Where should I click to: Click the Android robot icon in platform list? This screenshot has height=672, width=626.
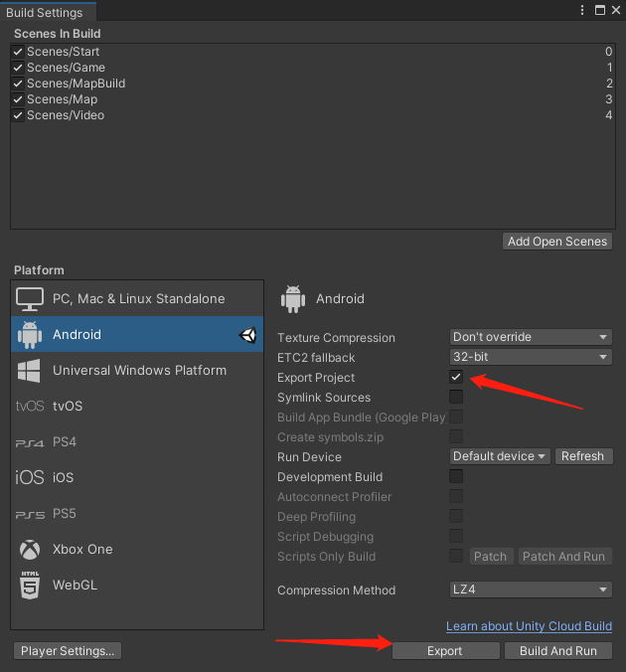[30, 335]
